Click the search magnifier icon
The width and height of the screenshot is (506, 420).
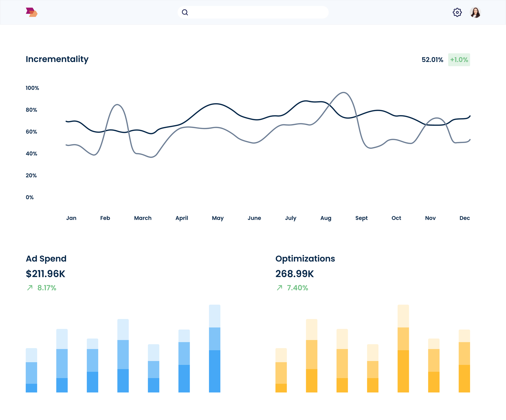click(x=185, y=12)
